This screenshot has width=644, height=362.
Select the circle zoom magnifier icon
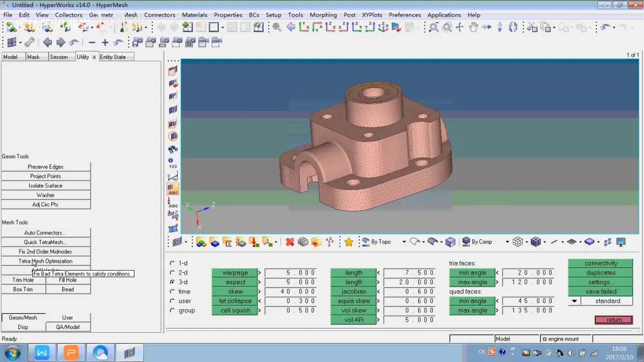point(447,28)
